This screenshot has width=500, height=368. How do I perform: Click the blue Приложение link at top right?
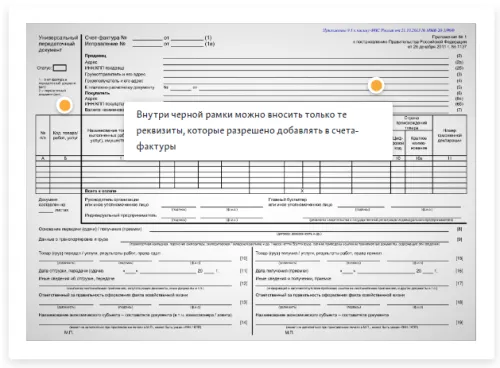388,30
